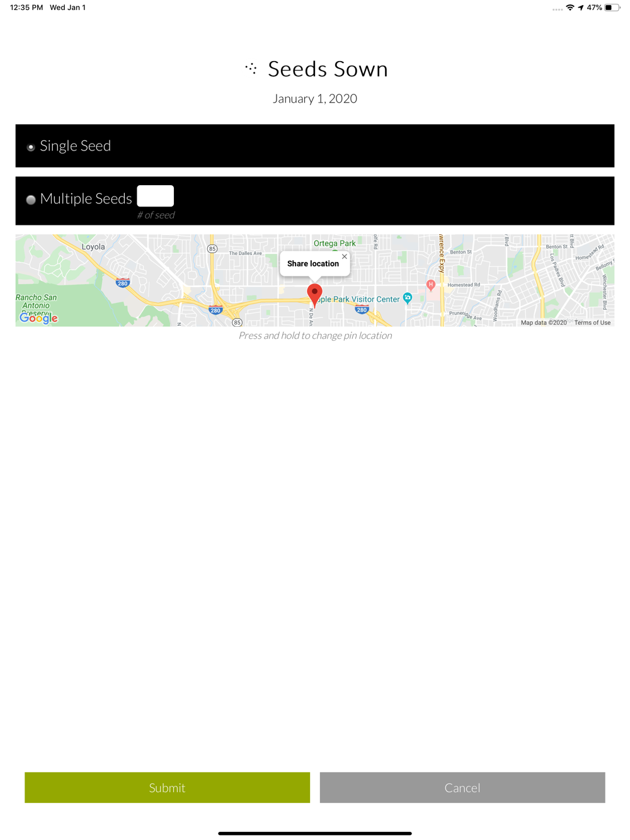
Task: Tap the number of seed input field
Action: (156, 196)
